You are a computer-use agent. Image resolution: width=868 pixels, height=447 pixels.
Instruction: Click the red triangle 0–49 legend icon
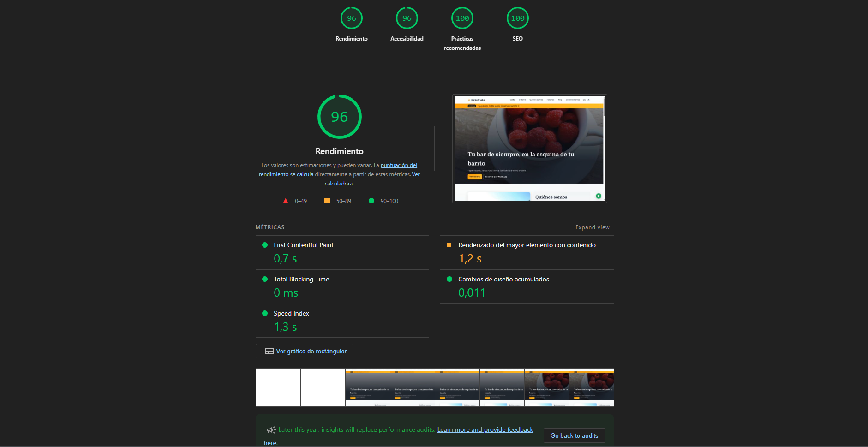[286, 201]
